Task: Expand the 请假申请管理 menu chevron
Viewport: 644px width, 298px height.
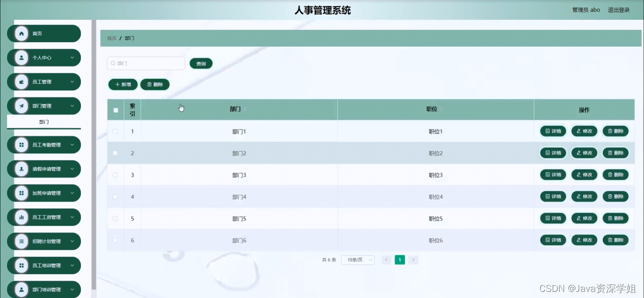Action: 72,169
